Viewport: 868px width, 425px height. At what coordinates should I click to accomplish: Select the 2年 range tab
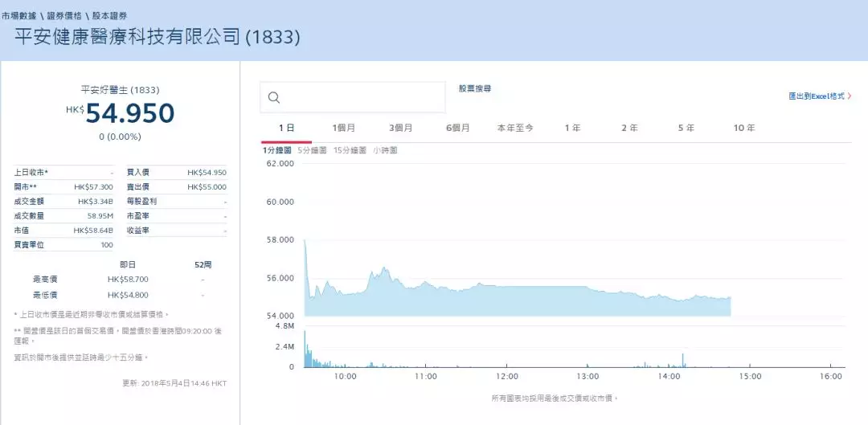(x=629, y=129)
